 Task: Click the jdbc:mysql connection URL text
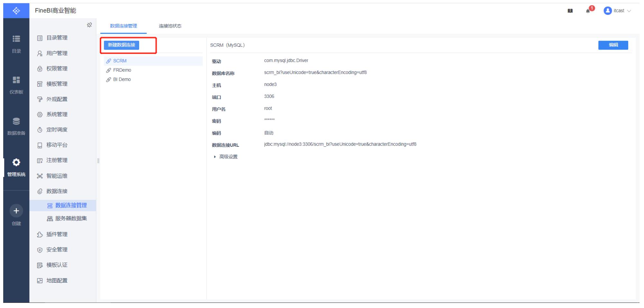tap(340, 144)
